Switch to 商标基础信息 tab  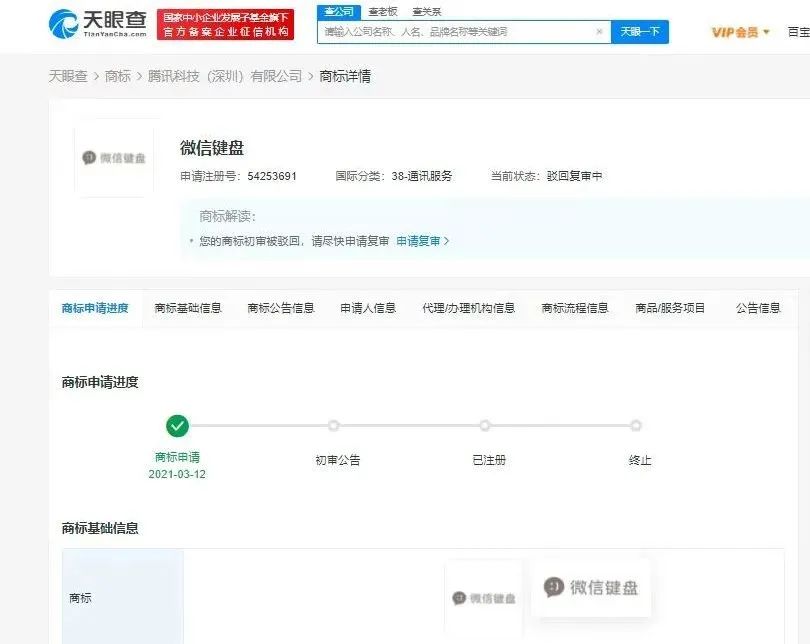click(x=188, y=308)
